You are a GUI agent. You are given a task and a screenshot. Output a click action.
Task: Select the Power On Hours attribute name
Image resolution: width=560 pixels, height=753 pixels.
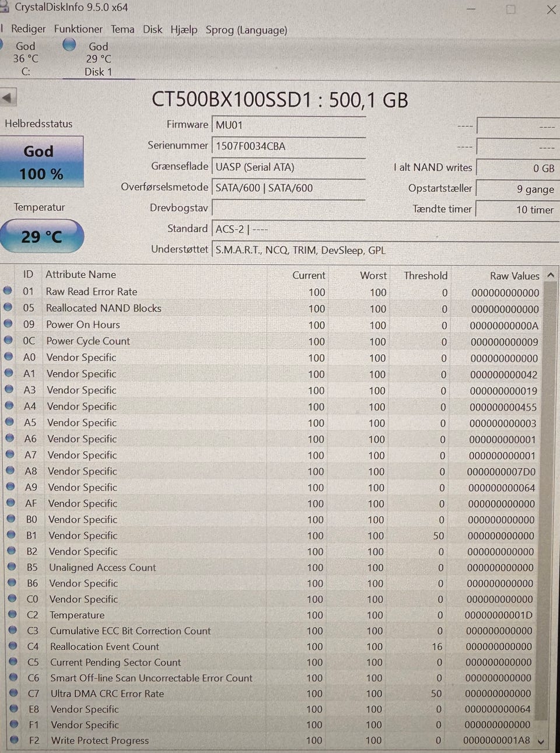click(x=83, y=324)
